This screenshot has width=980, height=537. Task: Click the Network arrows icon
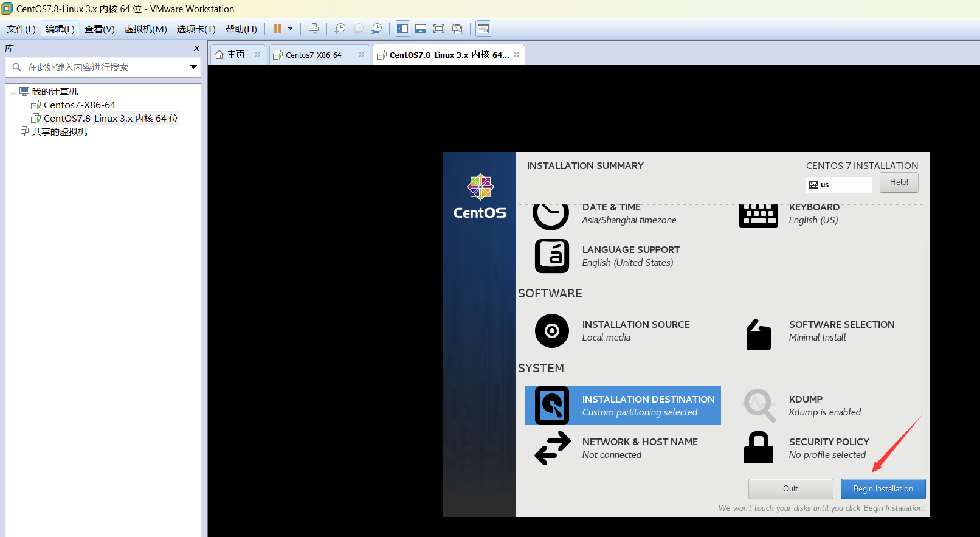[x=553, y=448]
